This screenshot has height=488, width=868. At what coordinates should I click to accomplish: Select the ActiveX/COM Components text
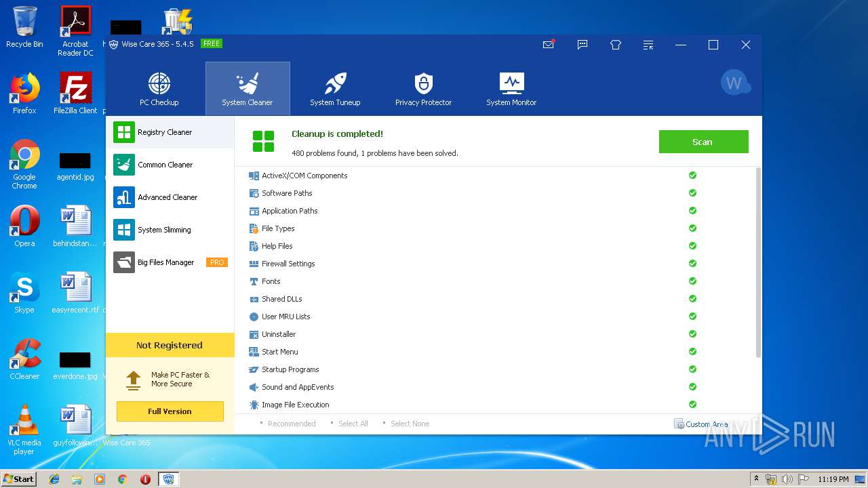point(304,176)
